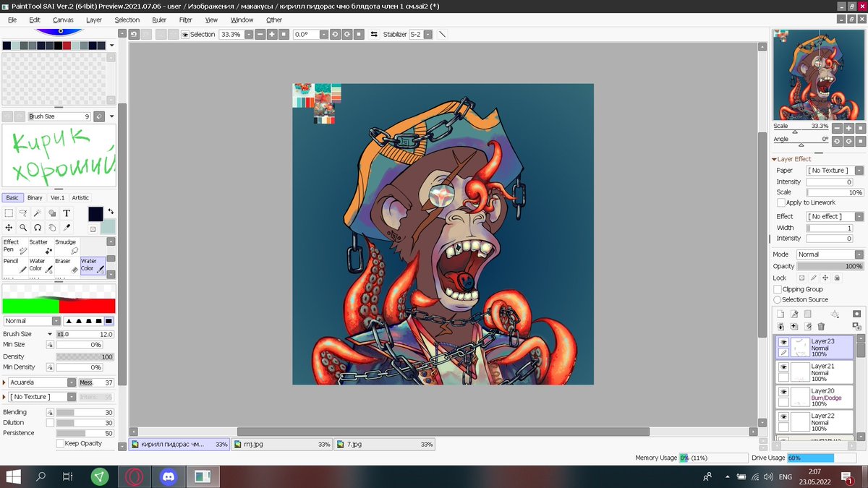Image resolution: width=868 pixels, height=488 pixels.
Task: Hide Layer22 with its eye icon
Action: pos(783,416)
